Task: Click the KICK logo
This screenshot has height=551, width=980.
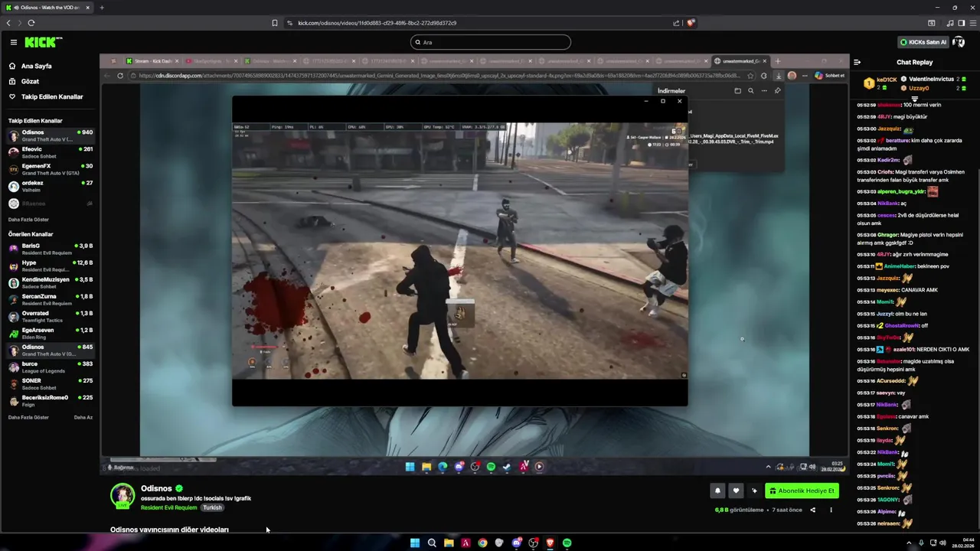Action: click(x=43, y=42)
